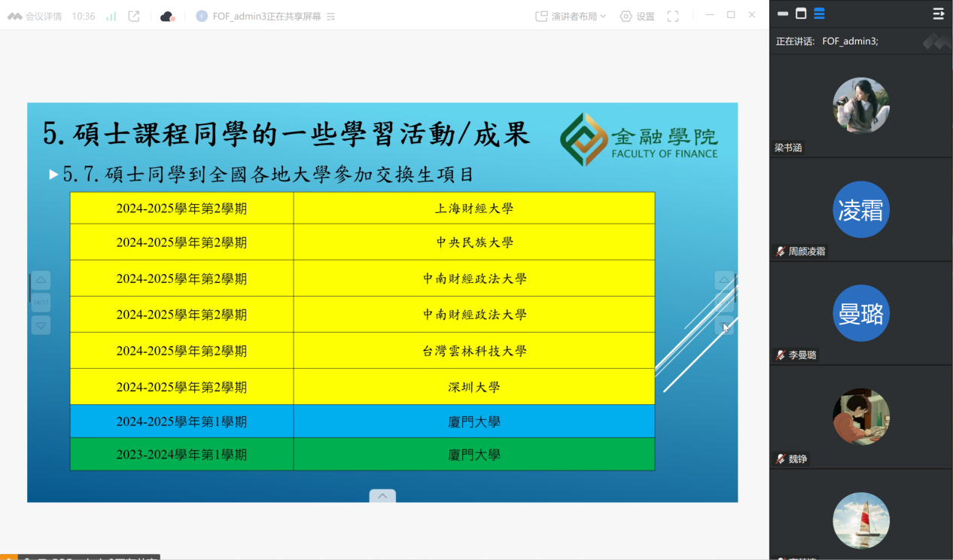Switch video panel to minimized strip view

click(x=783, y=14)
